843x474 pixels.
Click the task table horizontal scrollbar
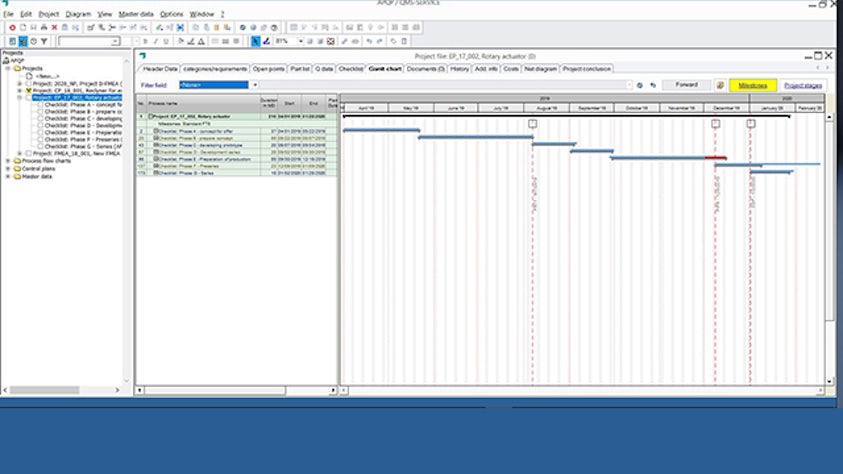tap(215, 390)
